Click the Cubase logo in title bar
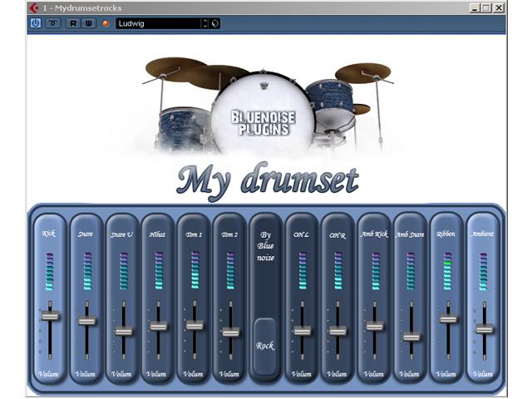This screenshot has width=532, height=399. pyautogui.click(x=33, y=7)
